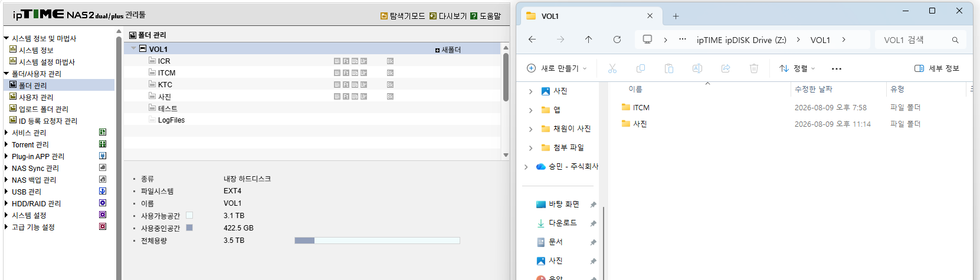
Task: Click the Wi icon in the KTC row
Action: click(337, 85)
